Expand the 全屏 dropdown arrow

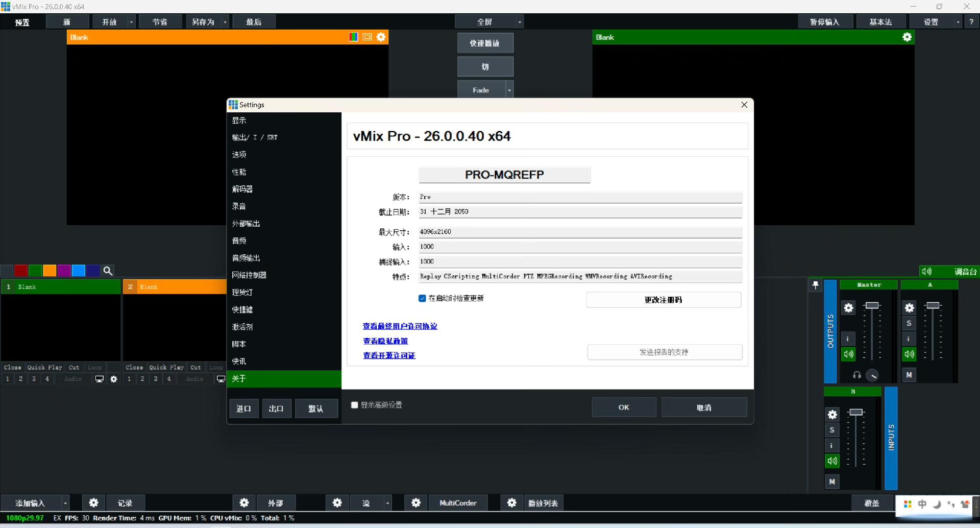520,22
